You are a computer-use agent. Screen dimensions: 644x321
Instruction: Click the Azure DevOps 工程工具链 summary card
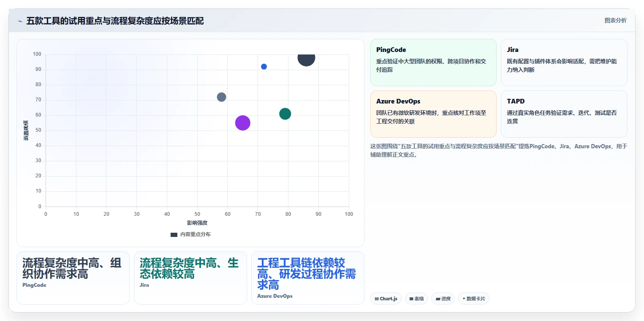click(308, 278)
